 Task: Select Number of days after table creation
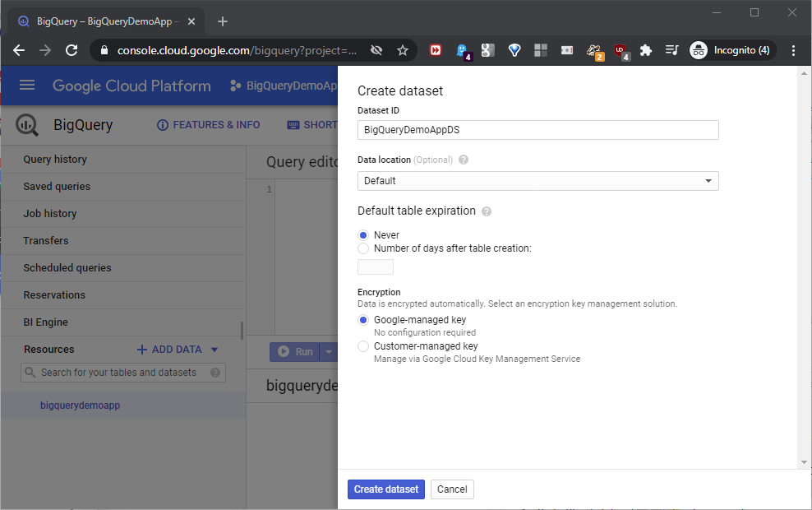pyautogui.click(x=363, y=248)
